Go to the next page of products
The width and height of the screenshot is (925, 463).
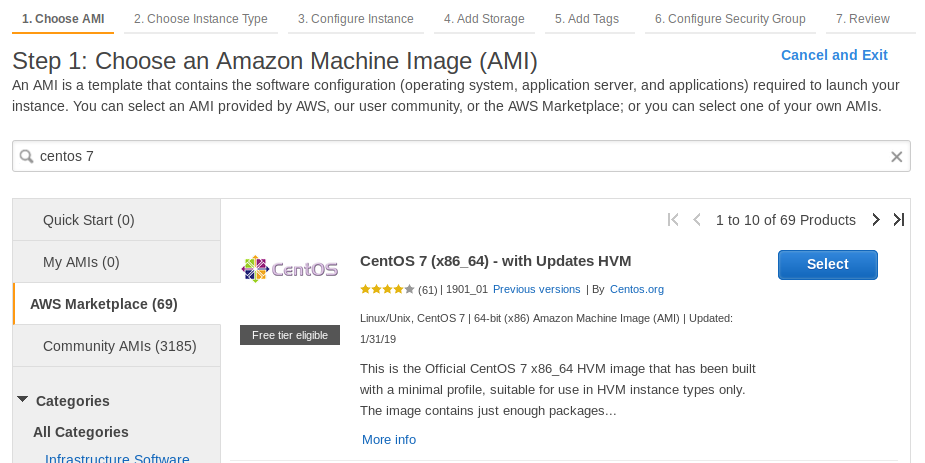pyautogui.click(x=876, y=220)
